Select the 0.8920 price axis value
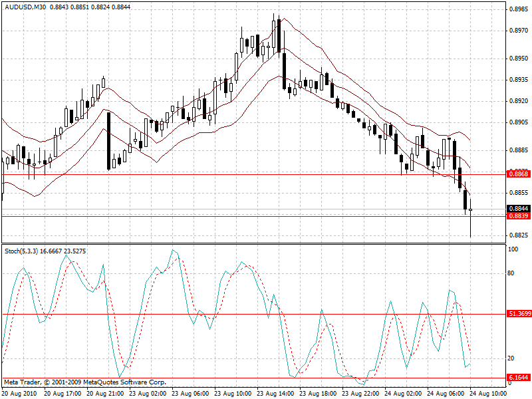Image resolution: width=532 pixels, height=399 pixels. [x=518, y=101]
